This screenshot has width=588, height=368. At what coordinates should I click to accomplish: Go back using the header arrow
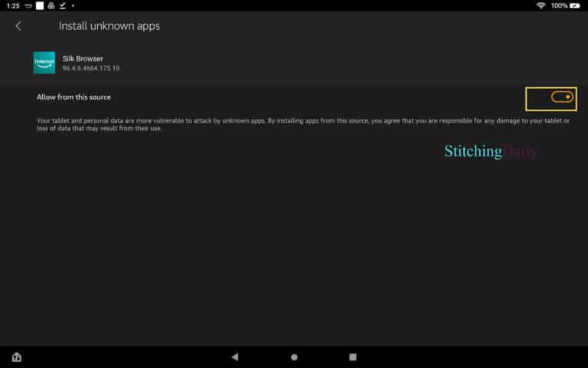(18, 26)
